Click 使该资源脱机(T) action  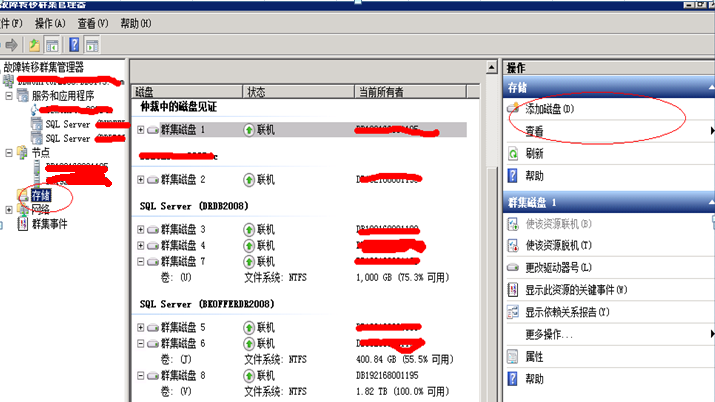pyautogui.click(x=558, y=246)
